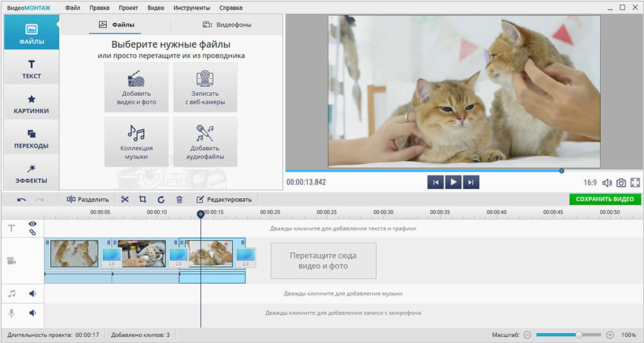Click Добавить видео и фото button
The height and width of the screenshot is (343, 644).
(x=137, y=88)
